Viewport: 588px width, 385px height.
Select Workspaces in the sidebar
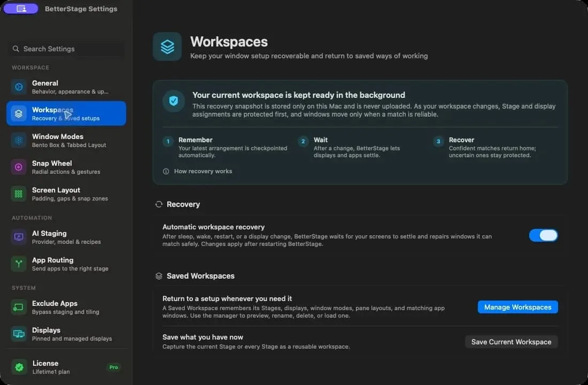pos(66,113)
